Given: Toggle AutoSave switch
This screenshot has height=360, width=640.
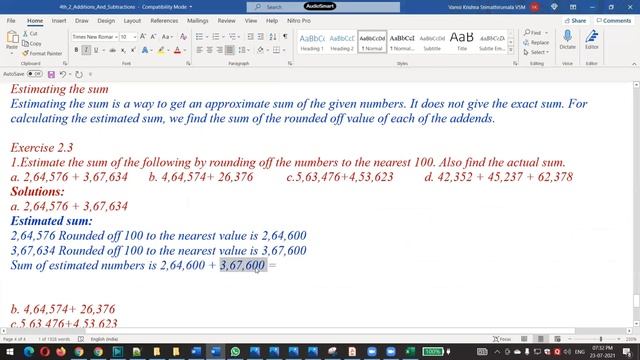Looking at the screenshot, I should [35, 74].
